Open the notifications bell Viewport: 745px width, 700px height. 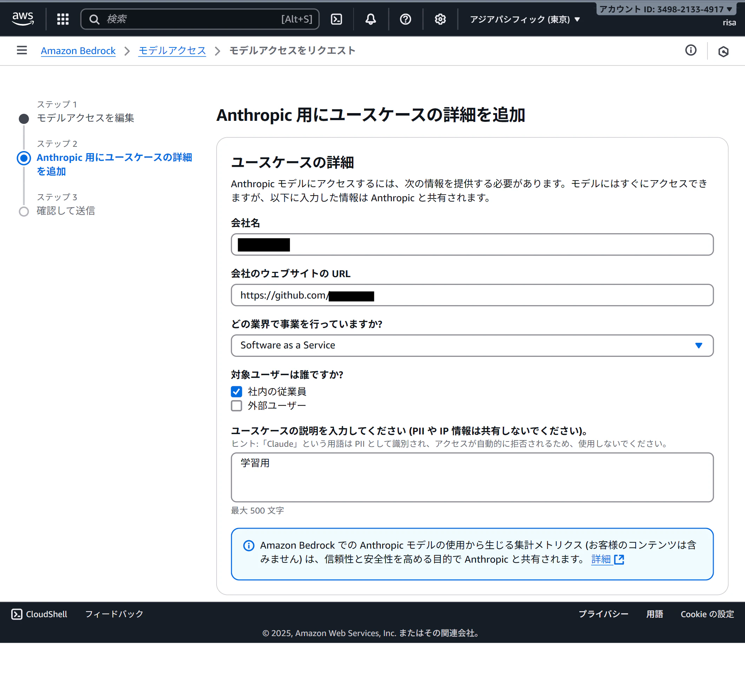(371, 19)
